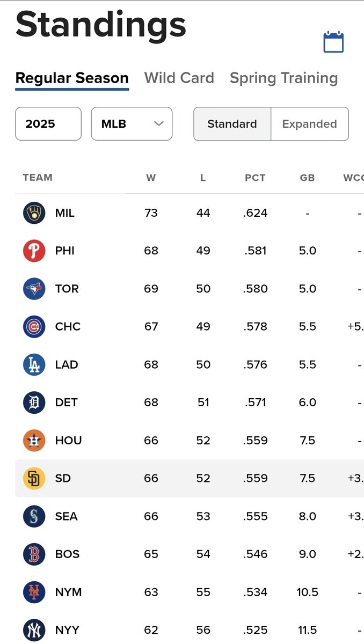Click the Toronto Blue Jays logo
This screenshot has width=364, height=644.
[x=34, y=289]
